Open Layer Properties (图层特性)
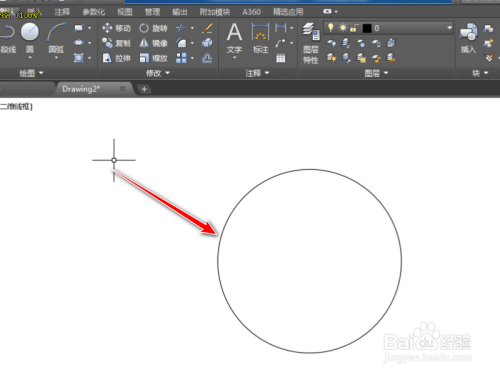 click(311, 43)
